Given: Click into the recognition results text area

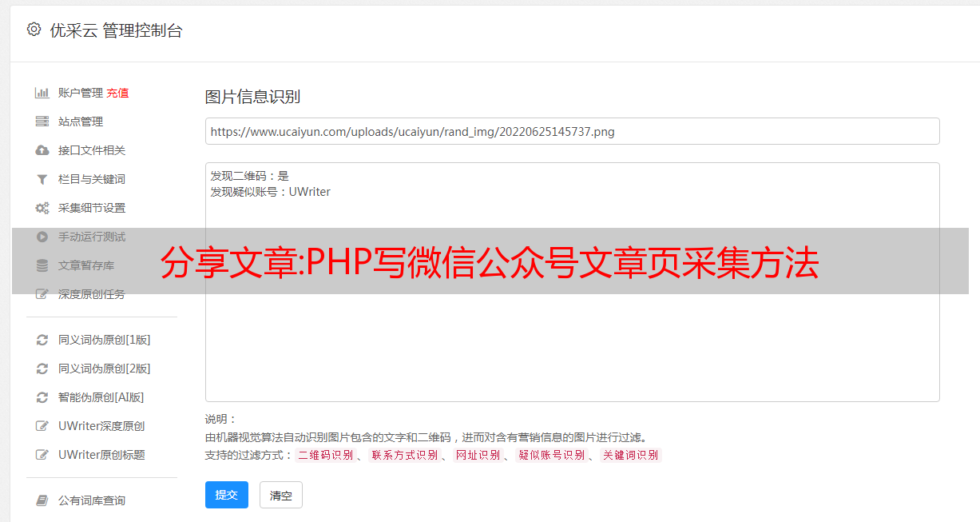Looking at the screenshot, I should pos(572,282).
